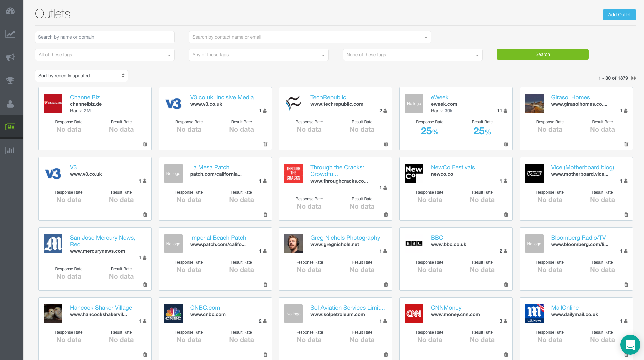Open the Hancock Shaker Village link
The width and height of the screenshot is (644, 360).
pyautogui.click(x=101, y=308)
